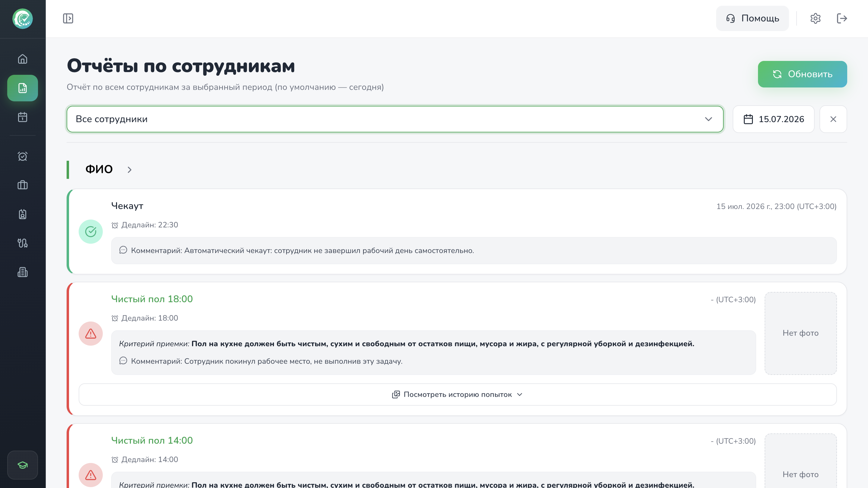Click the Помощь help button
This screenshot has width=868, height=488.
(x=753, y=18)
